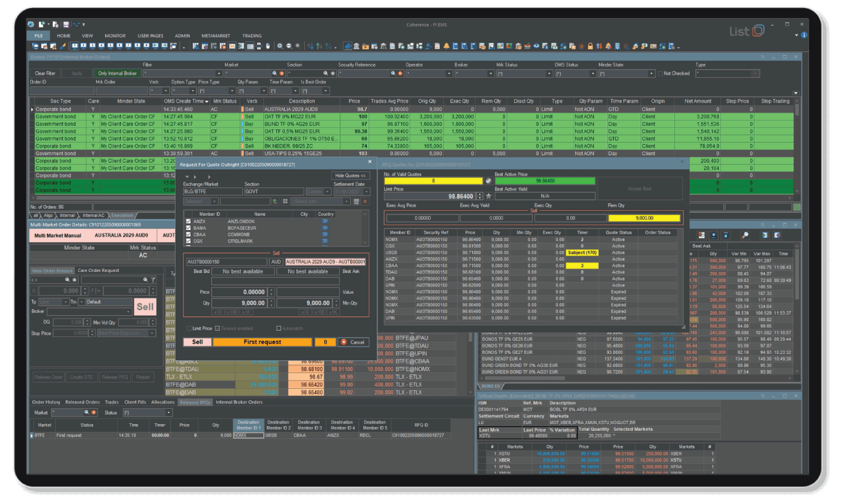Click the red clear icon in Security Reference filter

point(401,73)
